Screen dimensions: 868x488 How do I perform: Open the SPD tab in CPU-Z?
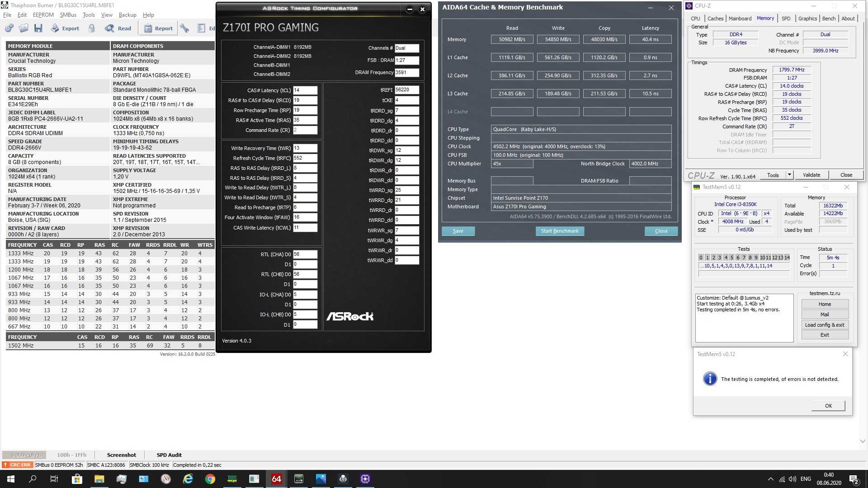click(786, 19)
